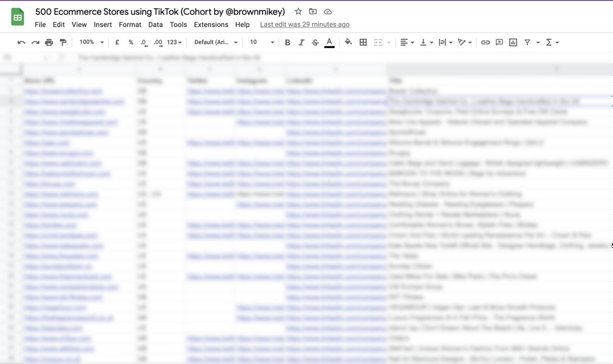Format cells as percent

[x=131, y=42]
